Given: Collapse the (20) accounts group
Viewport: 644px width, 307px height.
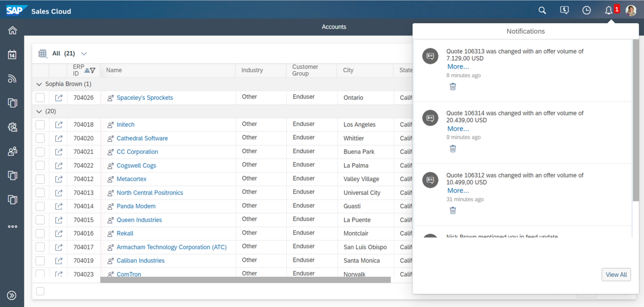Looking at the screenshot, I should click(x=39, y=111).
